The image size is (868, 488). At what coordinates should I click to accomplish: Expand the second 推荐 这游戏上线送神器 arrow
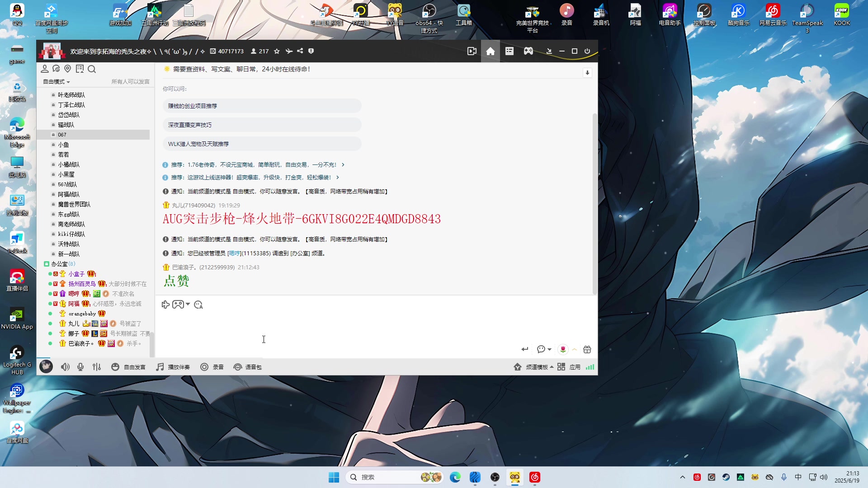pos(338,178)
